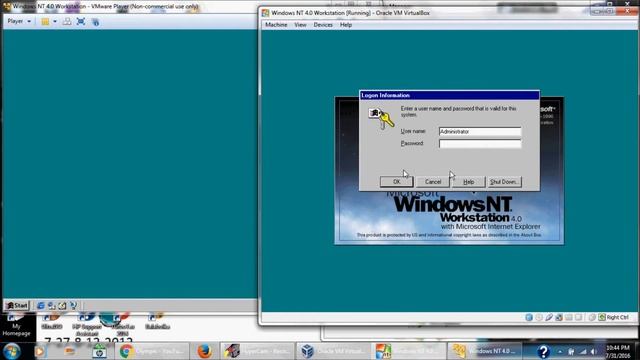
Task: Click the green host key icon beside Right Ctrl
Action: point(602,317)
